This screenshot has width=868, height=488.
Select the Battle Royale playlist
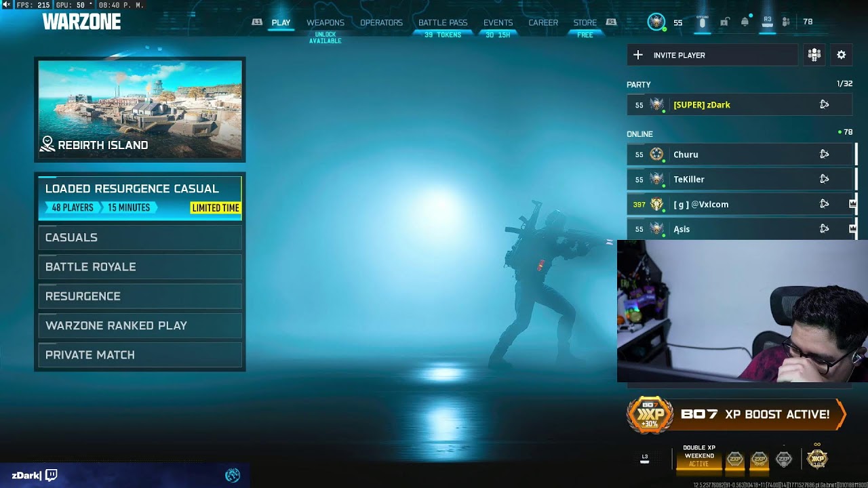(140, 267)
